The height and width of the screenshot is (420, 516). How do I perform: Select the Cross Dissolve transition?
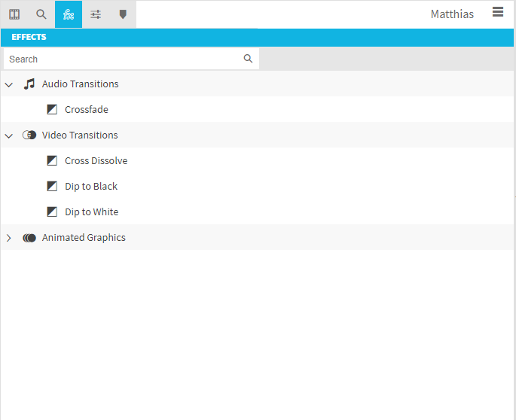96,161
